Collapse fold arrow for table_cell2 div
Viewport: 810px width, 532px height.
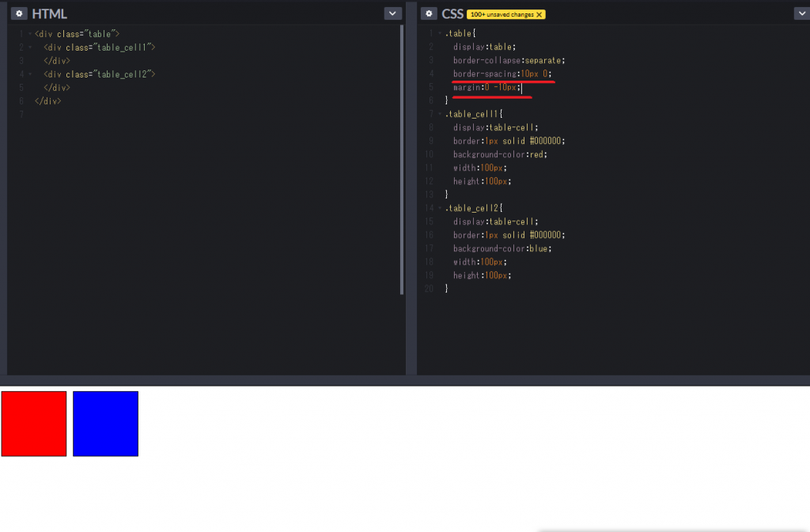coord(30,74)
